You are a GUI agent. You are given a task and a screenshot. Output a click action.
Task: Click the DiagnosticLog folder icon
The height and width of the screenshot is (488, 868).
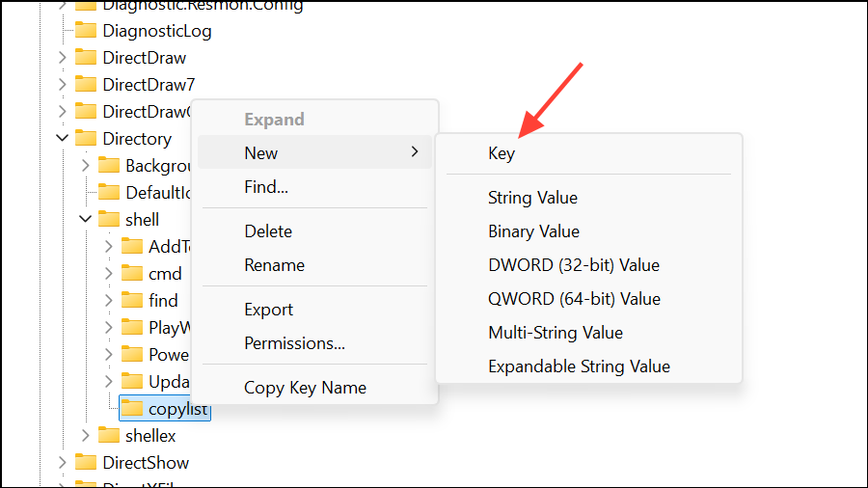tap(86, 30)
